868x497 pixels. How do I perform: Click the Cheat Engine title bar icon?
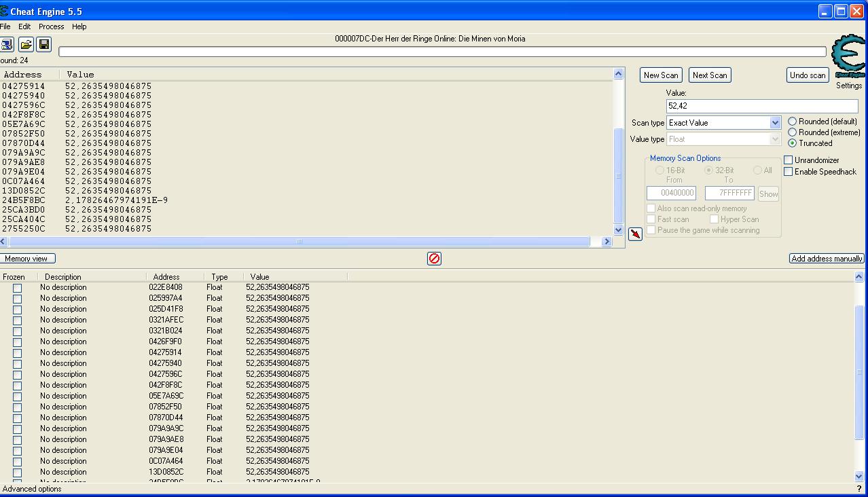(x=5, y=12)
